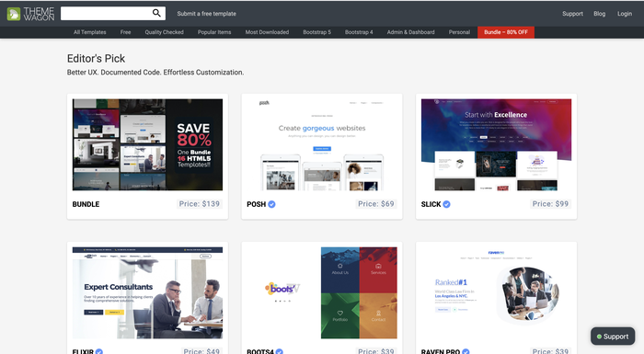Image resolution: width=644 pixels, height=354 pixels.
Task: Click the verified badge next to POSH
Action: 272,204
